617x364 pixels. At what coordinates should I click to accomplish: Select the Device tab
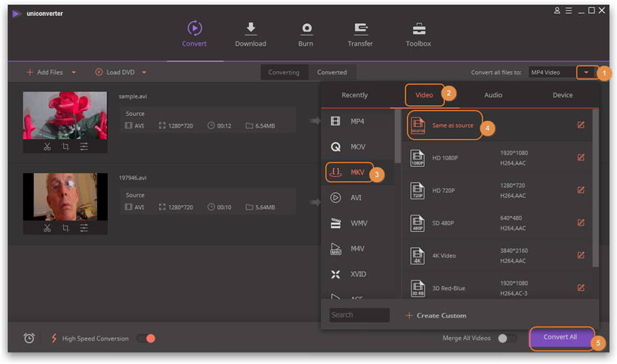click(563, 95)
